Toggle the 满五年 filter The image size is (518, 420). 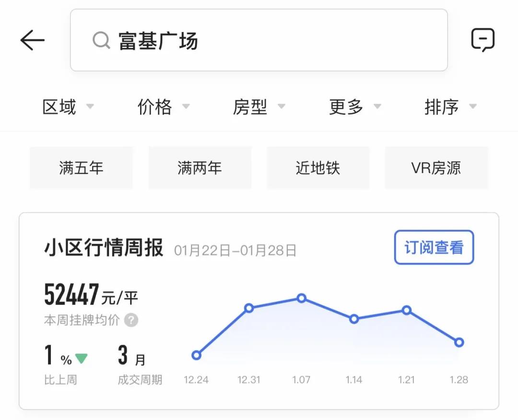pyautogui.click(x=81, y=168)
